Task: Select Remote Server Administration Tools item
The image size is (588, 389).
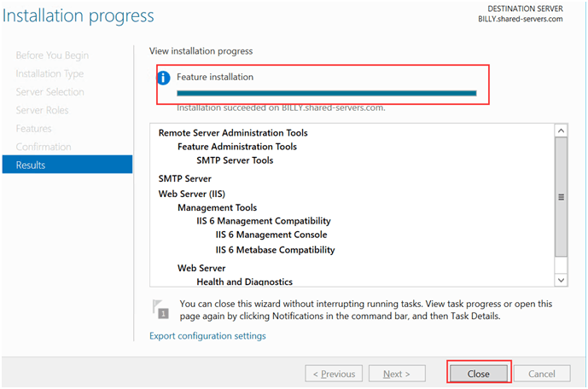Action: [x=233, y=133]
